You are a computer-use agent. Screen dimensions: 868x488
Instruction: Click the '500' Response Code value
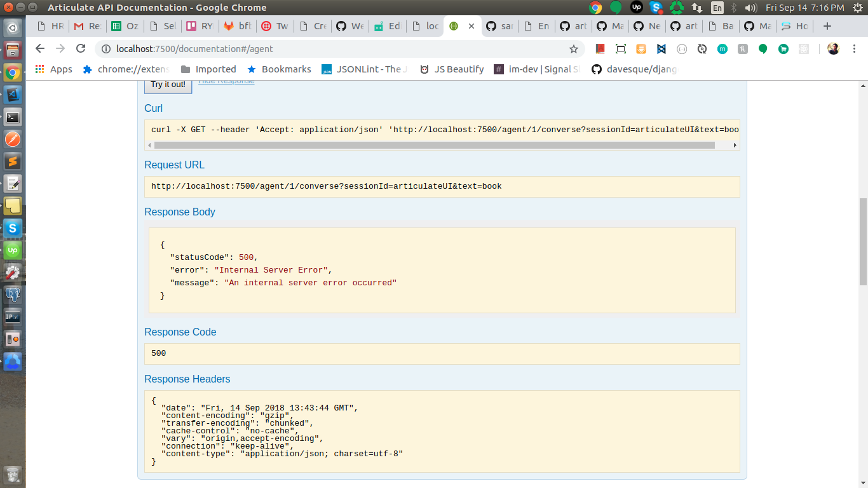point(159,353)
